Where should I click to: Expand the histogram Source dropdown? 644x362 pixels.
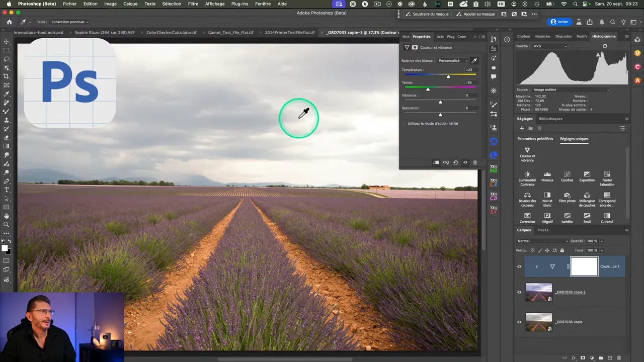pos(571,90)
